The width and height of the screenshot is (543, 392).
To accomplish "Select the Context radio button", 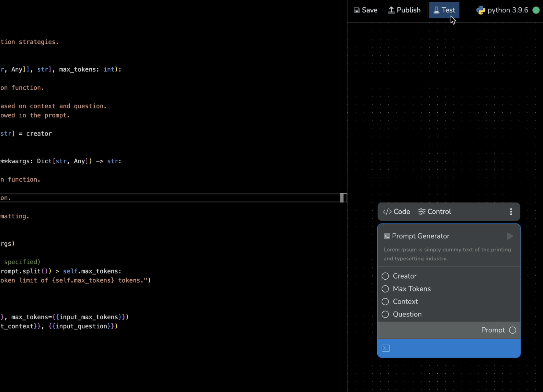I will point(385,301).
